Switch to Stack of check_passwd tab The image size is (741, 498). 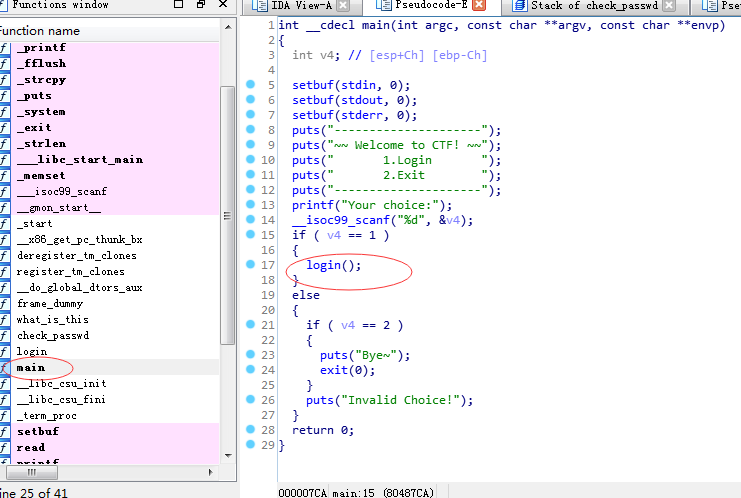pos(594,6)
